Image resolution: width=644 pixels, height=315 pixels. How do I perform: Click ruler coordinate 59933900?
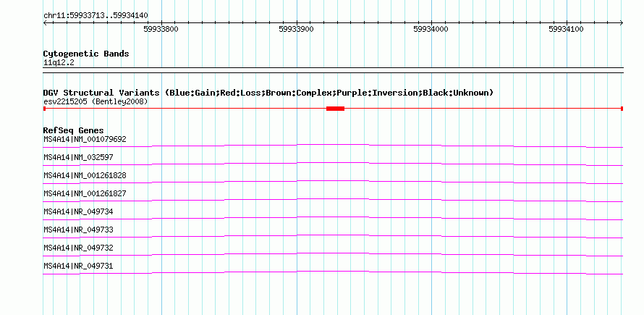point(296,29)
